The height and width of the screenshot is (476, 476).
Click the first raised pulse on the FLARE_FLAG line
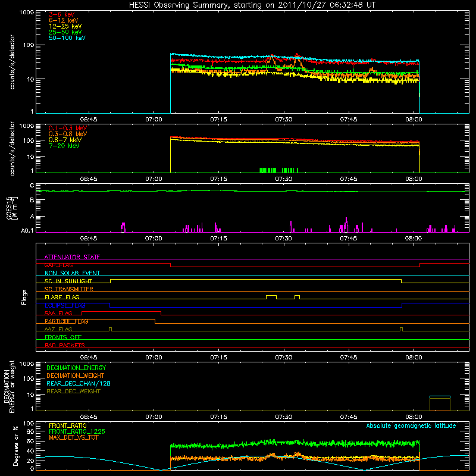point(271,296)
